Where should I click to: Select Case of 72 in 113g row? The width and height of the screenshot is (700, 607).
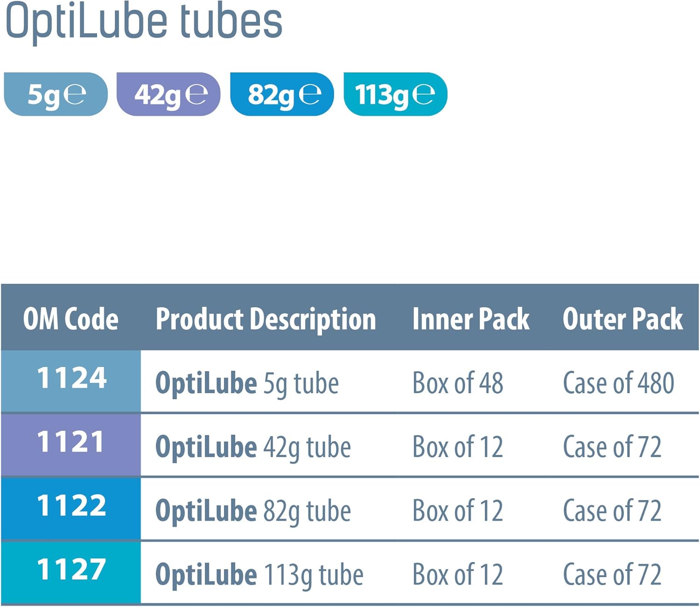pos(612,575)
